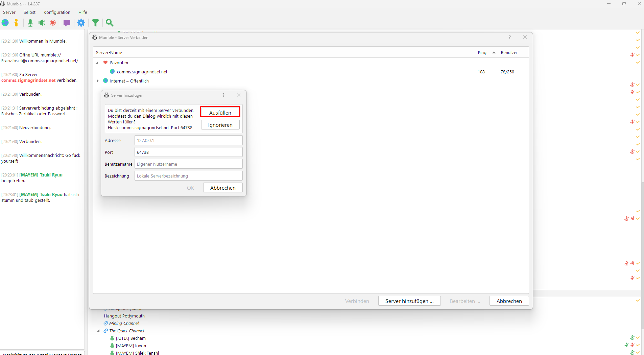Sort by Benutzer column header

[x=509, y=52]
